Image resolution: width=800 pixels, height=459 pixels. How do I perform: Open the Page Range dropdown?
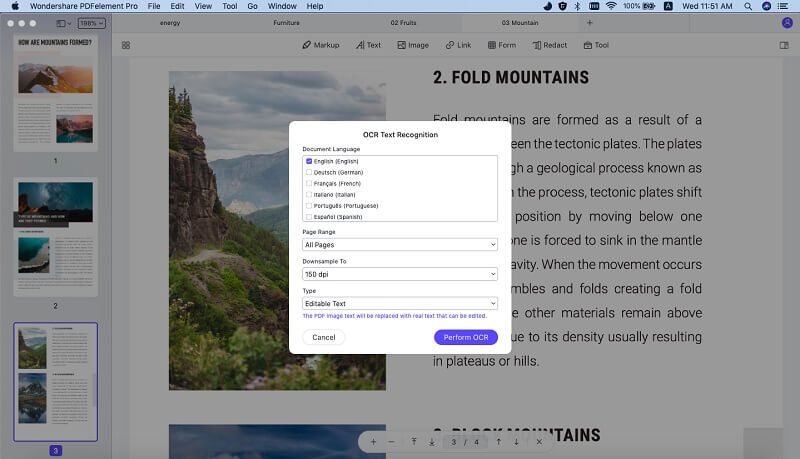(x=399, y=245)
